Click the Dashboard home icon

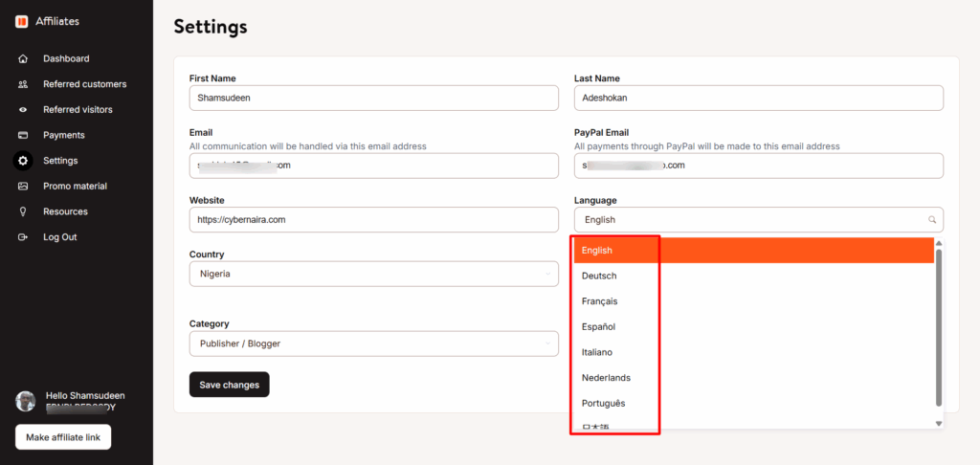tap(23, 58)
